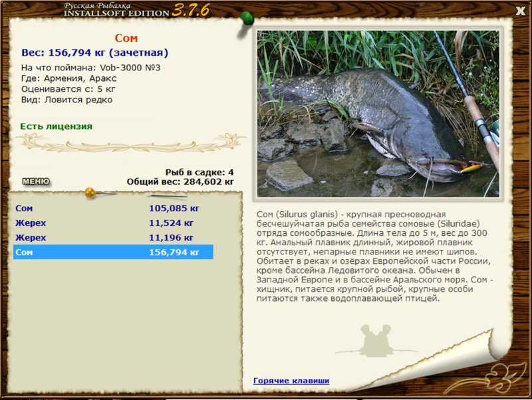Click the green pushpin icon
This screenshot has height=400, width=532.
click(247, 19)
